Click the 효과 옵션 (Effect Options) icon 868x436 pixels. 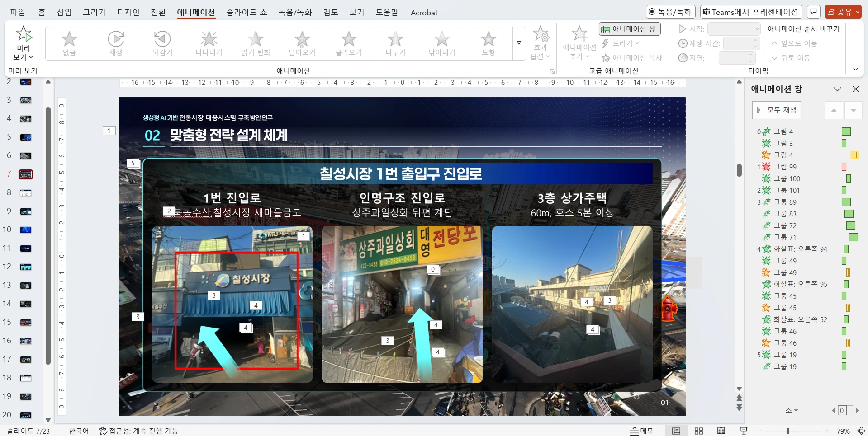point(541,42)
